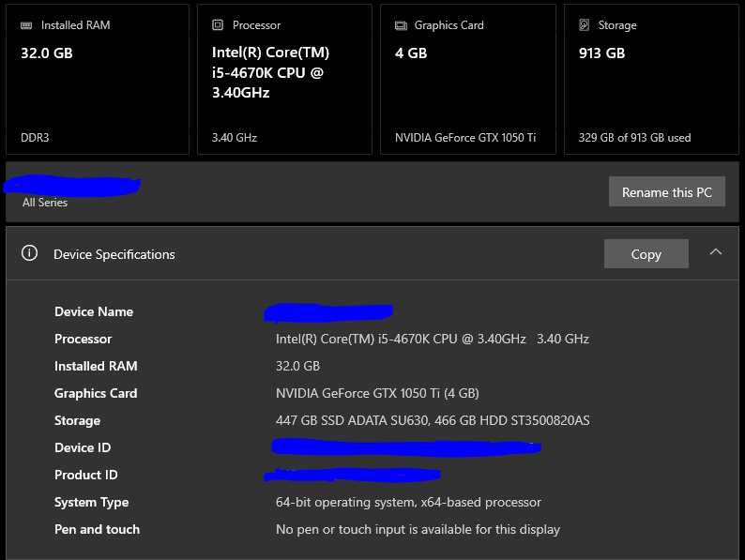Select the 913 GB heading in Storage card
The width and height of the screenshot is (745, 560).
(x=601, y=53)
